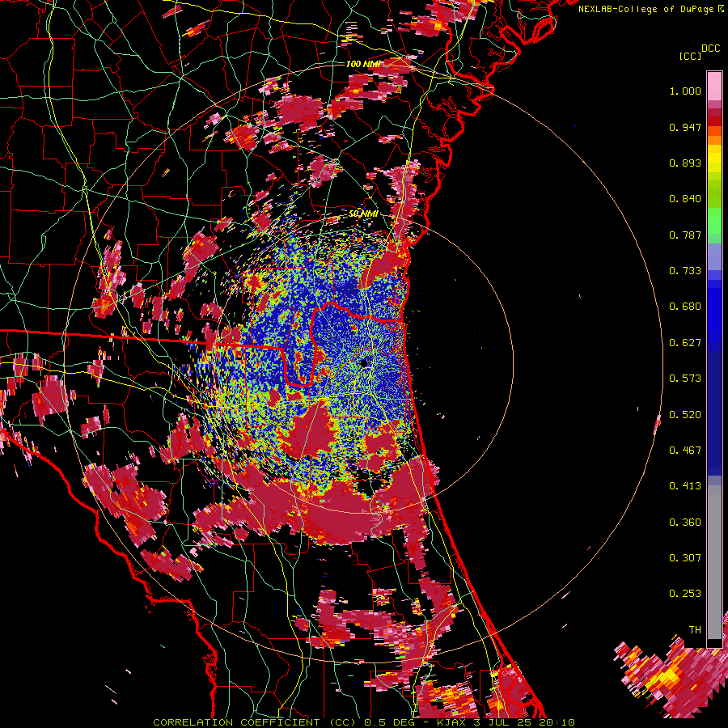Click the 0.307 scale value
The image size is (728, 728).
(x=685, y=558)
